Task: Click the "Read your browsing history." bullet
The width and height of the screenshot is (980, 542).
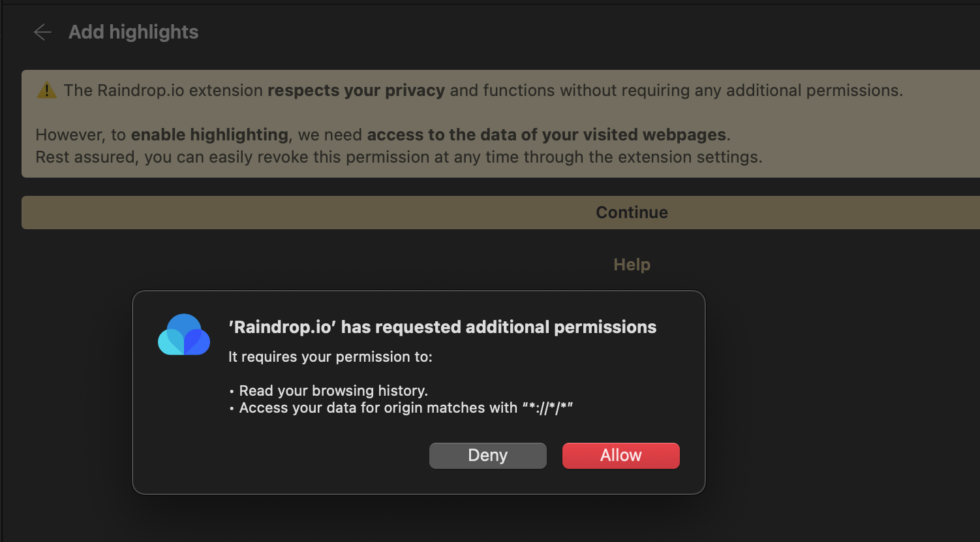Action: pos(333,391)
